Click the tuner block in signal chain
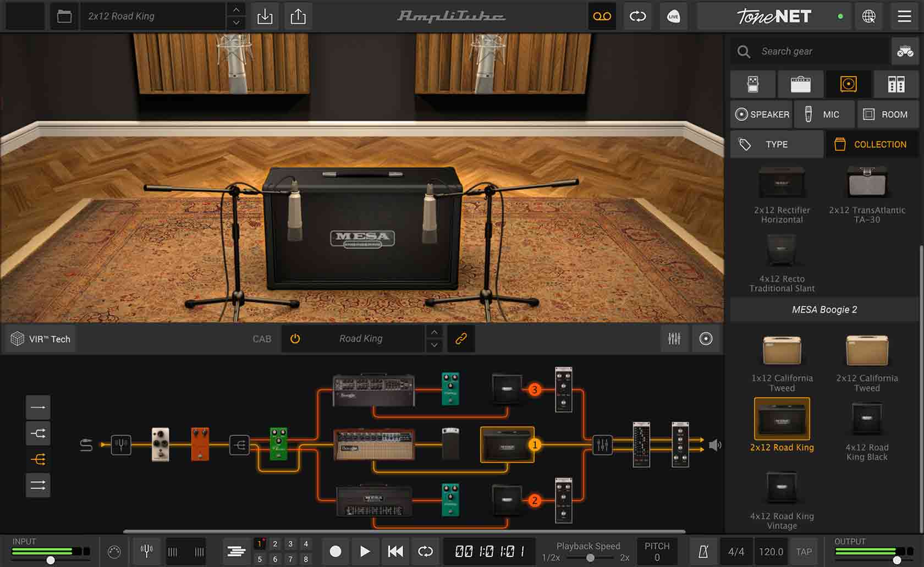Screen dimensions: 924x567 coord(121,444)
